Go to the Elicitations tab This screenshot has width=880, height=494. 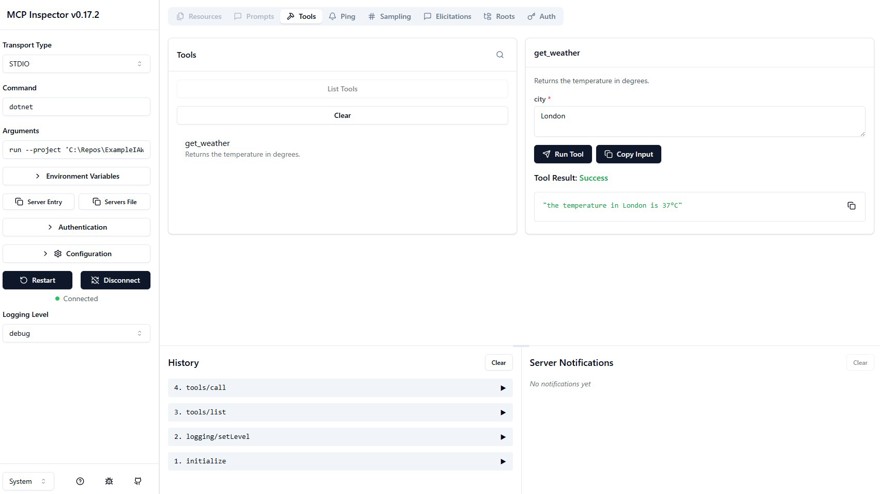point(447,16)
